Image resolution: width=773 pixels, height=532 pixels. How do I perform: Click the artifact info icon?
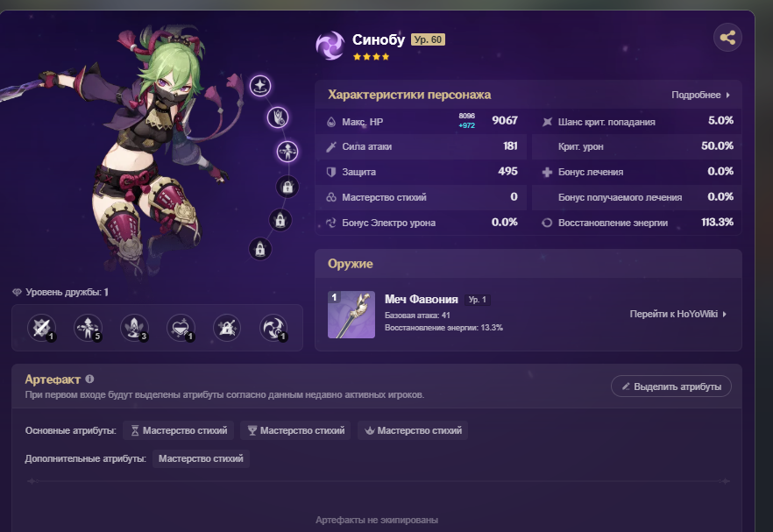(89, 379)
